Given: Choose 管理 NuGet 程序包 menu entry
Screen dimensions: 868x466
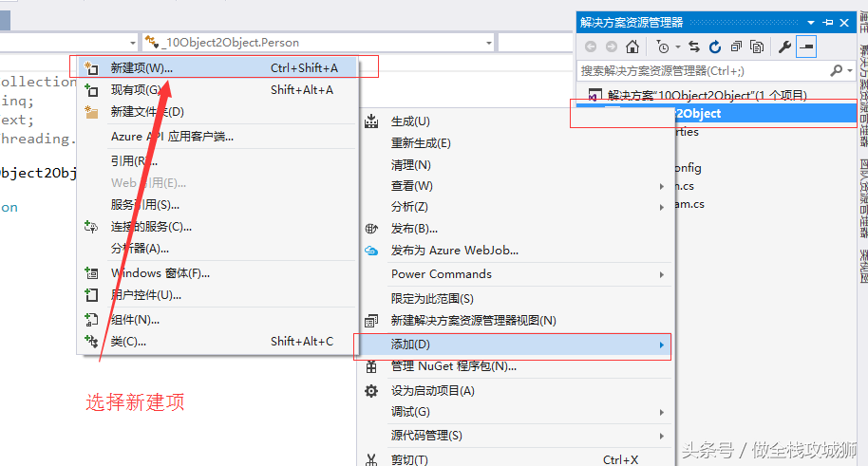Looking at the screenshot, I should [x=515, y=366].
